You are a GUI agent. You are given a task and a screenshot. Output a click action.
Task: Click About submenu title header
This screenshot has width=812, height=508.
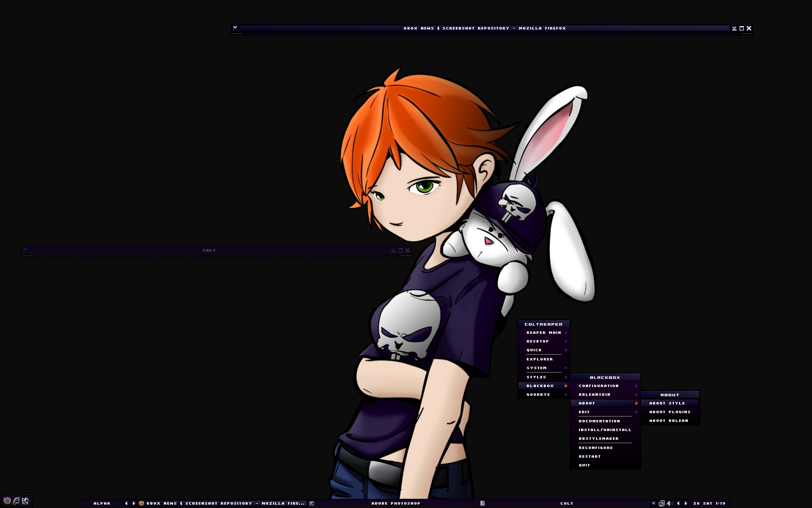pyautogui.click(x=670, y=395)
